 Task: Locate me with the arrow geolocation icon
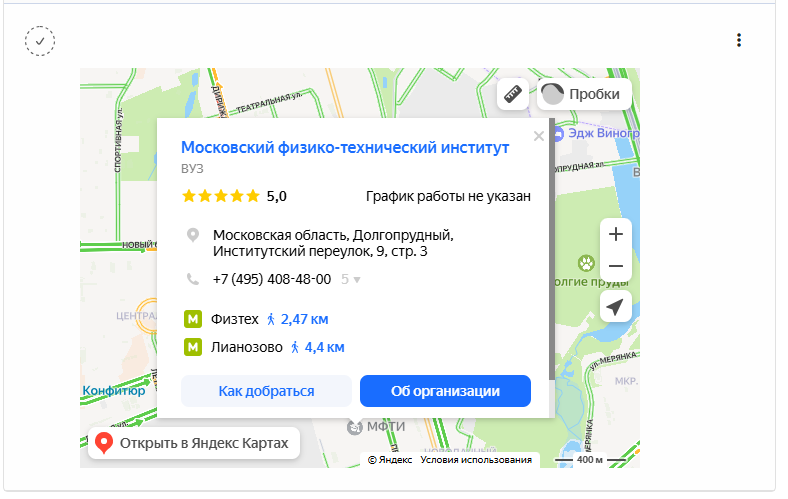click(x=616, y=307)
